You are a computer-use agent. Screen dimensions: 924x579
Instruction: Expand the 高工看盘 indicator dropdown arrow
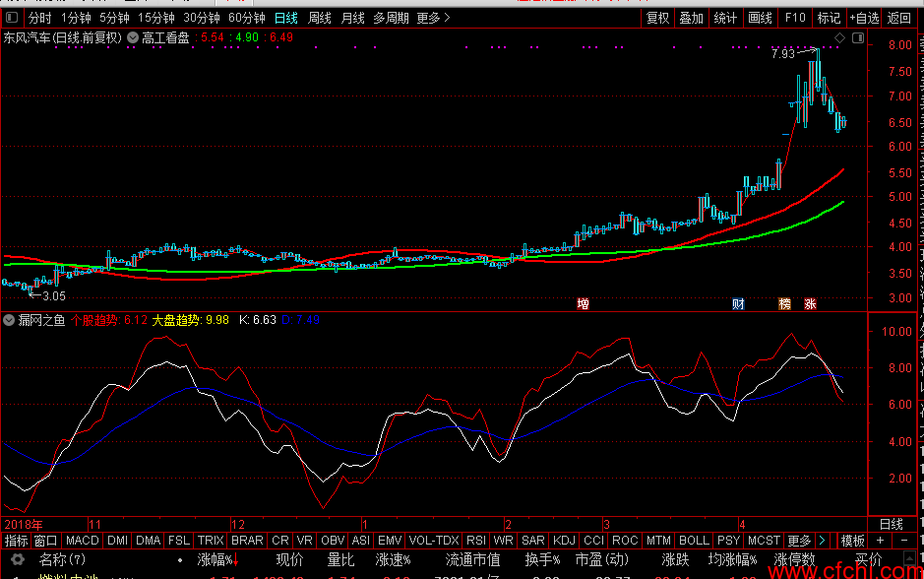coord(133,37)
